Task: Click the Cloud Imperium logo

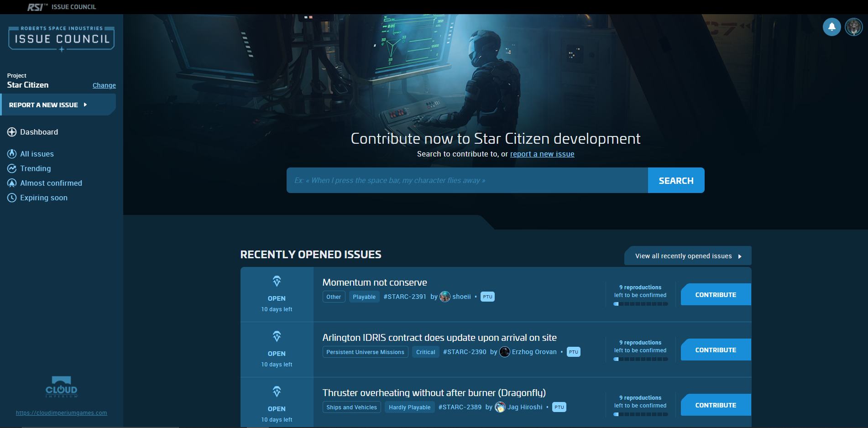Action: 62,387
